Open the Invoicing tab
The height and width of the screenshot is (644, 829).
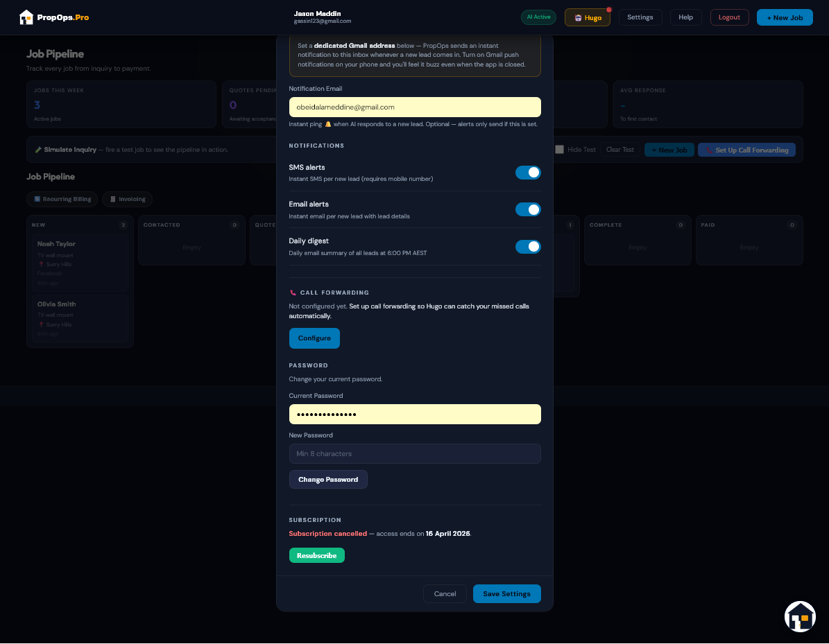pyautogui.click(x=128, y=199)
